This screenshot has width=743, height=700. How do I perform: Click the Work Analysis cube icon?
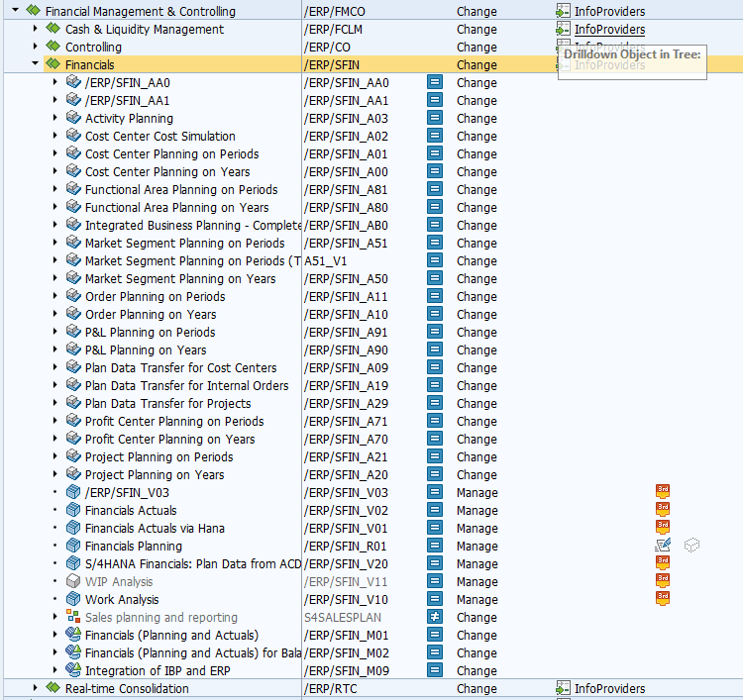click(73, 599)
